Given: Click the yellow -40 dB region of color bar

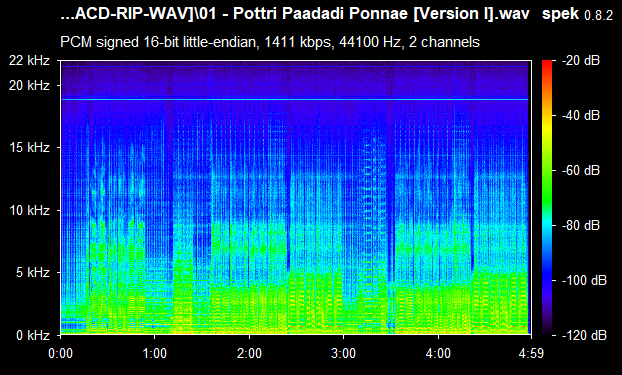Looking at the screenshot, I should coord(547,116).
